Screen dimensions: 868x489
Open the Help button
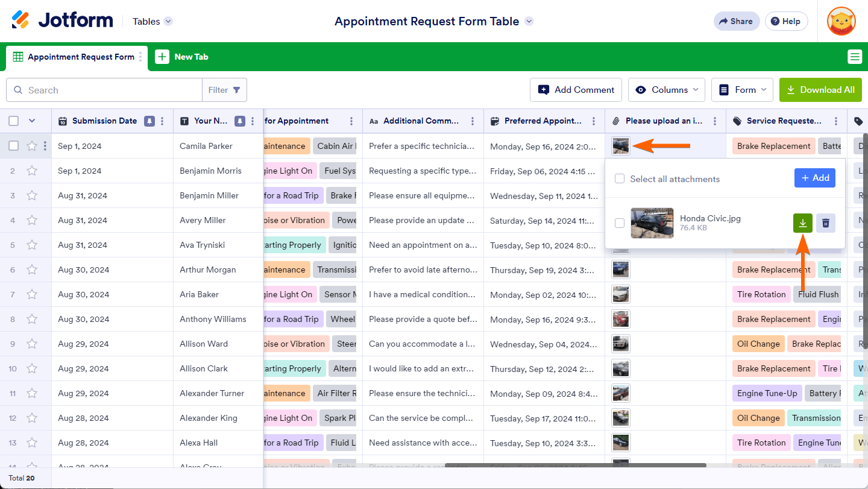point(786,21)
